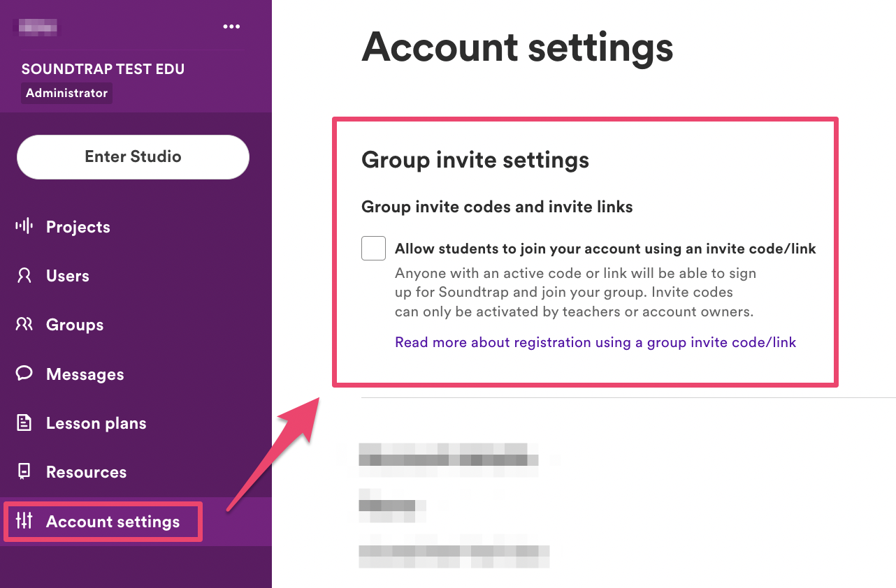Open the Messages text entry in the sidebar
Screen dimensions: 896x588
85,374
